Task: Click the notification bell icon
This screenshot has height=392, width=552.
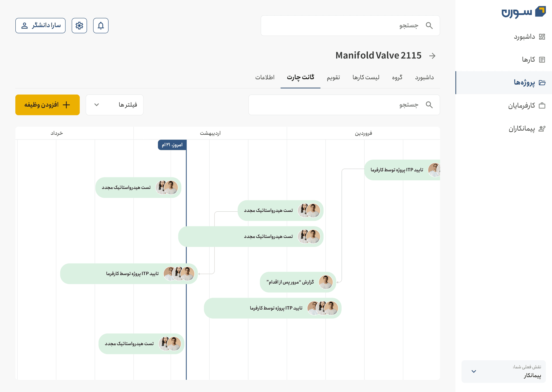Action: click(x=101, y=26)
